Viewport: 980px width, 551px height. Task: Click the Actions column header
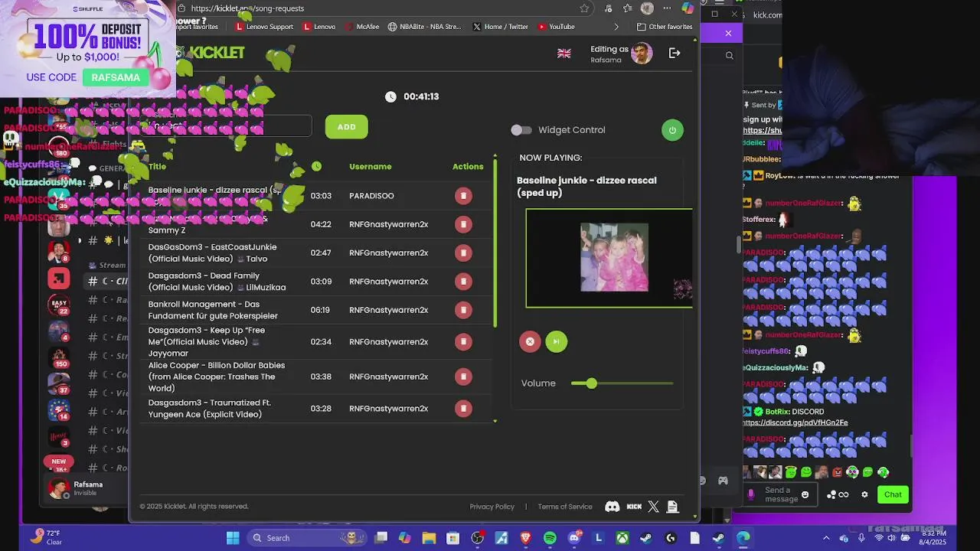point(468,167)
